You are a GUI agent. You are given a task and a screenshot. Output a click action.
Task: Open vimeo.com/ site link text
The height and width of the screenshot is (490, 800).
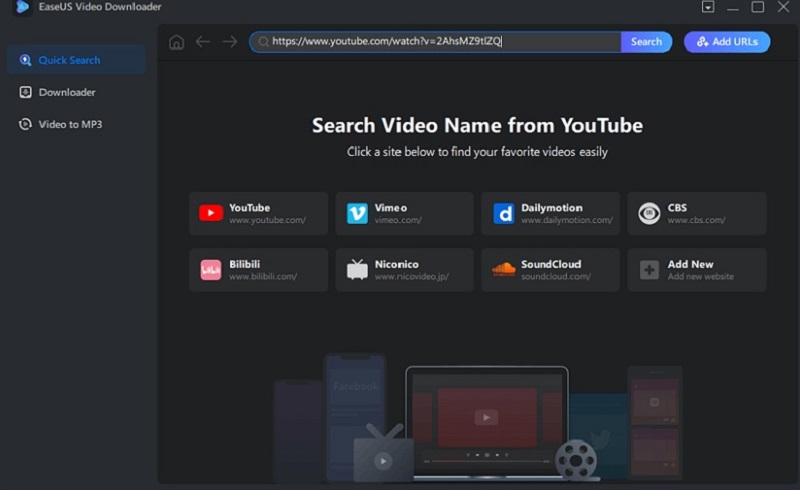(x=398, y=220)
